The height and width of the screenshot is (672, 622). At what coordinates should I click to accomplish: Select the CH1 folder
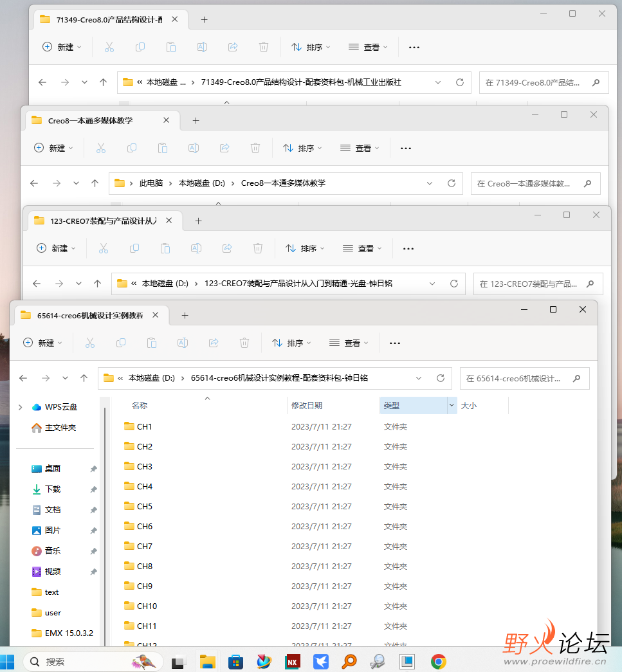click(138, 426)
